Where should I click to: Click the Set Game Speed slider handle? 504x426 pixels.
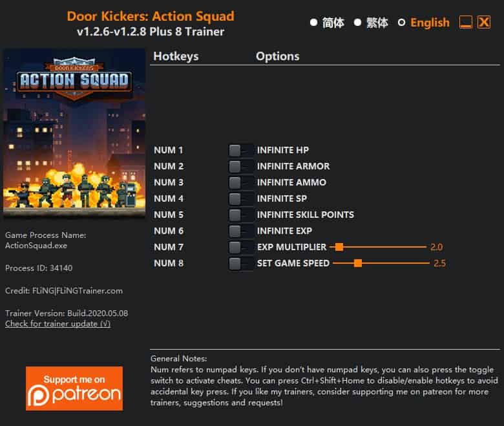pos(358,263)
